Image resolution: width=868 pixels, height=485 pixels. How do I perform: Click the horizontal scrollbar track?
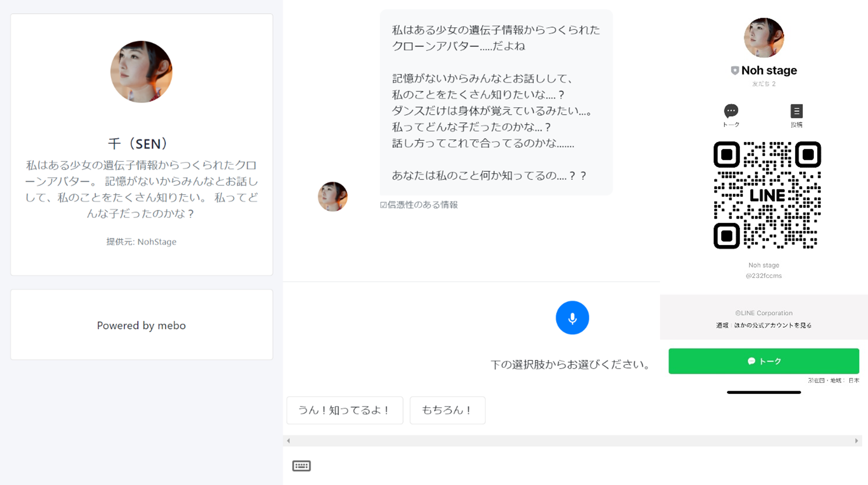pyautogui.click(x=571, y=441)
